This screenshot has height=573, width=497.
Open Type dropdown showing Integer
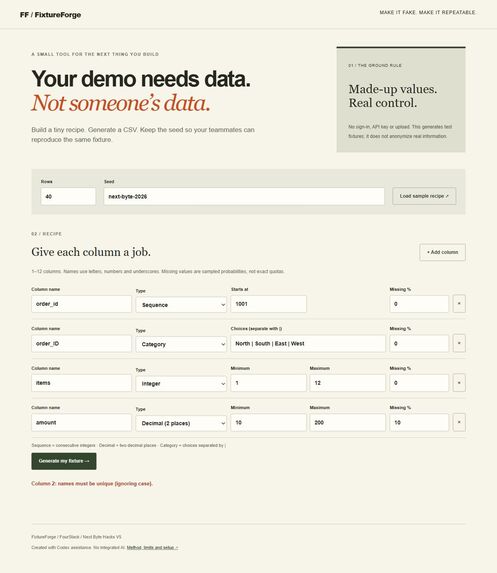[181, 384]
